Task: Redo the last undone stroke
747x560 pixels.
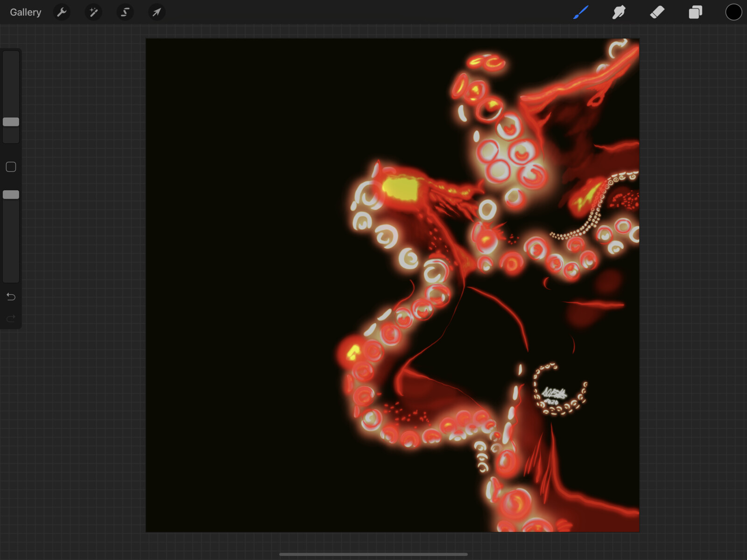Action: (11, 319)
